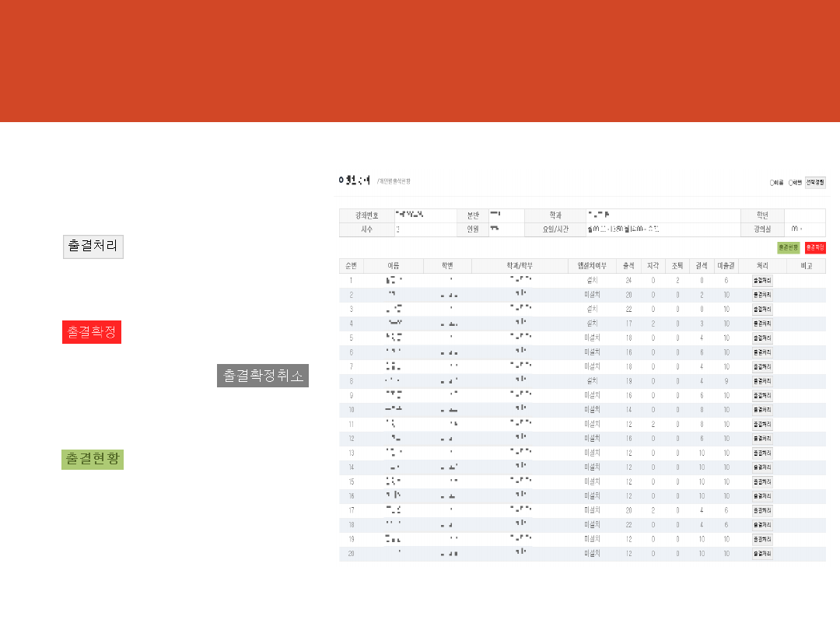
Task: Click the 강의실 field value
Action: [804, 229]
